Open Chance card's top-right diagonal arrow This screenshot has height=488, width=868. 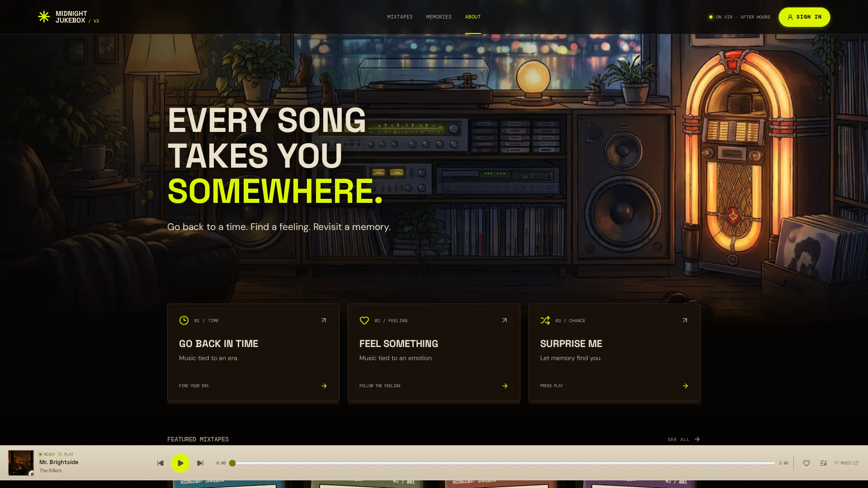pyautogui.click(x=685, y=320)
